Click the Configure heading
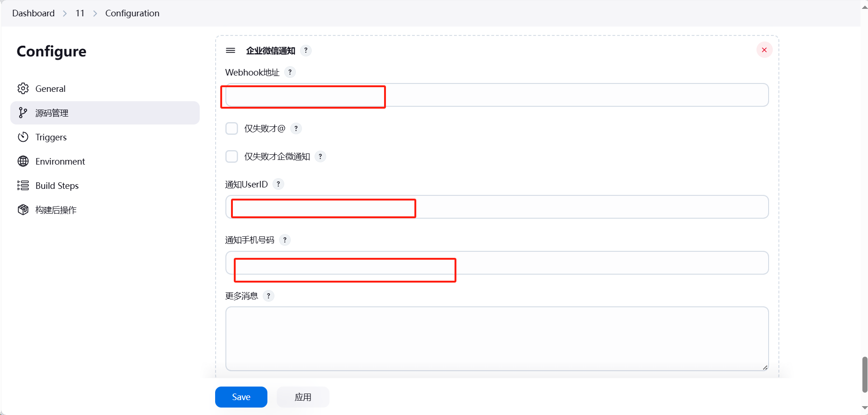Screen dimensions: 868x415 [51, 51]
